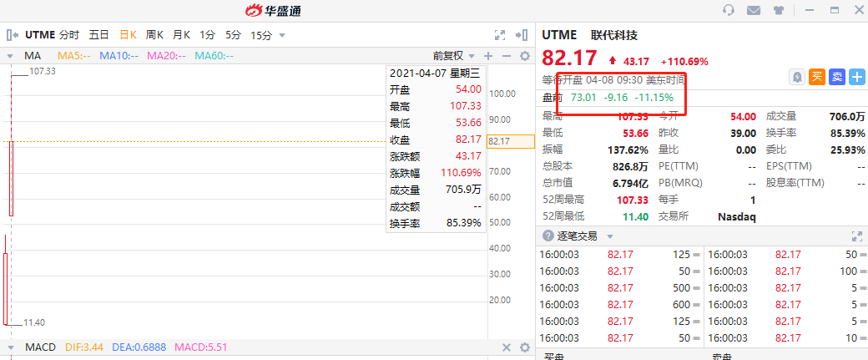The width and height of the screenshot is (868, 360).
Task: Expand tick trades panel fullscreen
Action: point(857,236)
